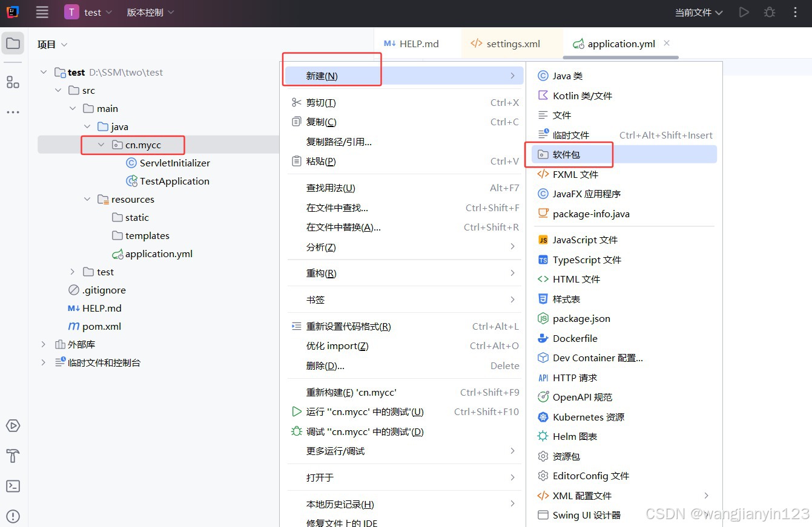Close the application.yml tab
The image size is (812, 527).
(x=667, y=43)
